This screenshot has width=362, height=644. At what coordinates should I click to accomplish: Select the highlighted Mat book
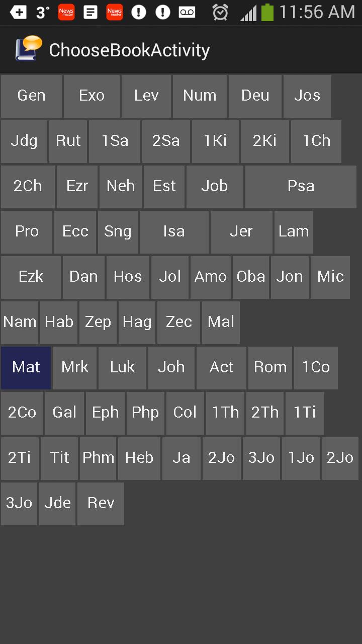[26, 368]
